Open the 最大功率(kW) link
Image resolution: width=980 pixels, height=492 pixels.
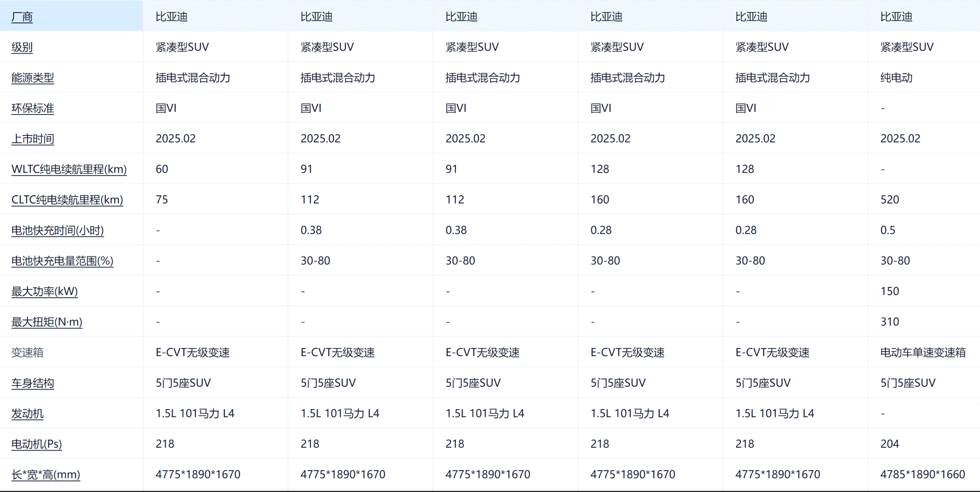44,292
